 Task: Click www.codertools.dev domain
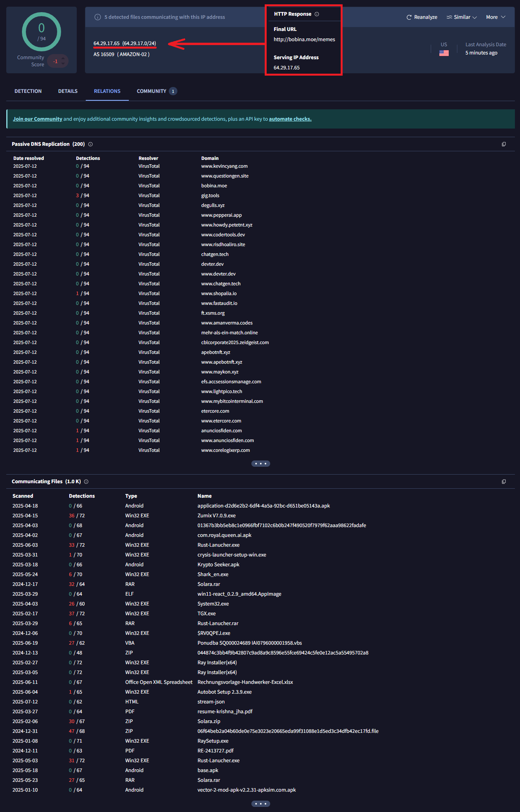pyautogui.click(x=223, y=235)
